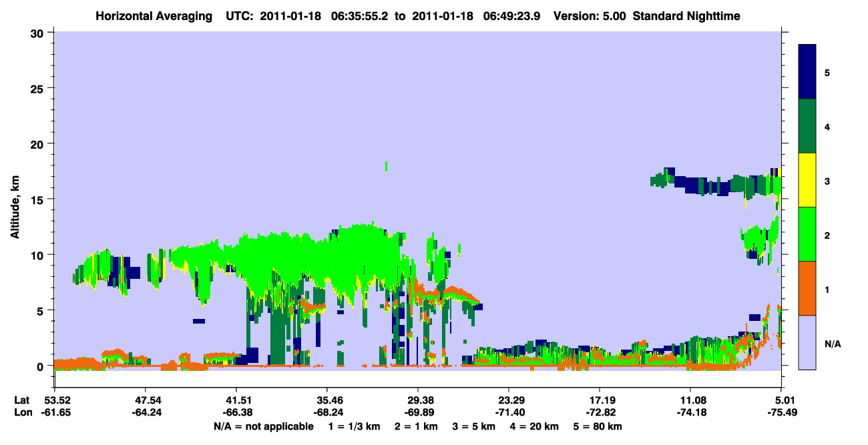868x445 pixels.
Task: Click the y-axis tick label 15
Action: pyautogui.click(x=39, y=199)
